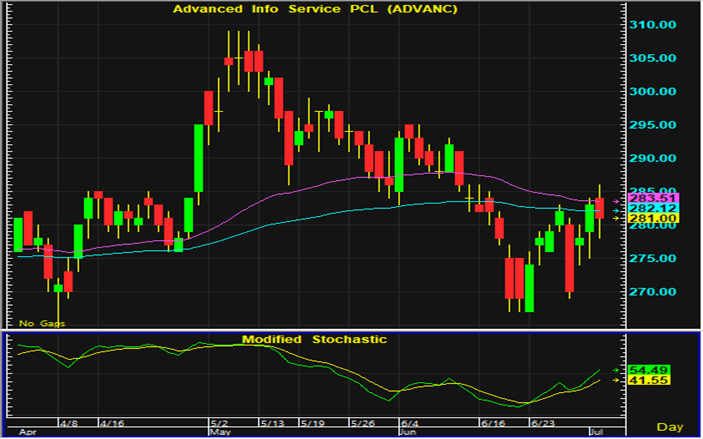
Task: Click the Modified Stochastic panel title
Action: (x=313, y=340)
